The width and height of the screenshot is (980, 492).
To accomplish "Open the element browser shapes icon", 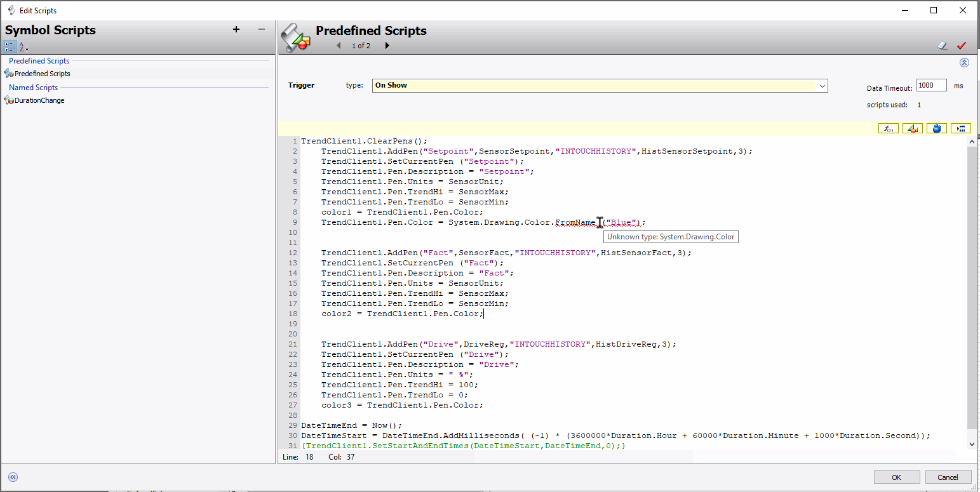I will click(913, 129).
